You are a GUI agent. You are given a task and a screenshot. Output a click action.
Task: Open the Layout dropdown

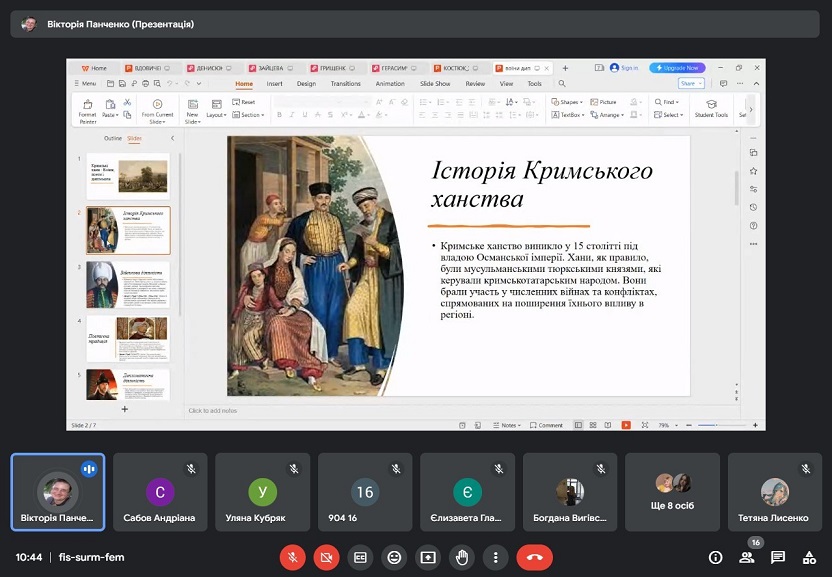coord(216,115)
